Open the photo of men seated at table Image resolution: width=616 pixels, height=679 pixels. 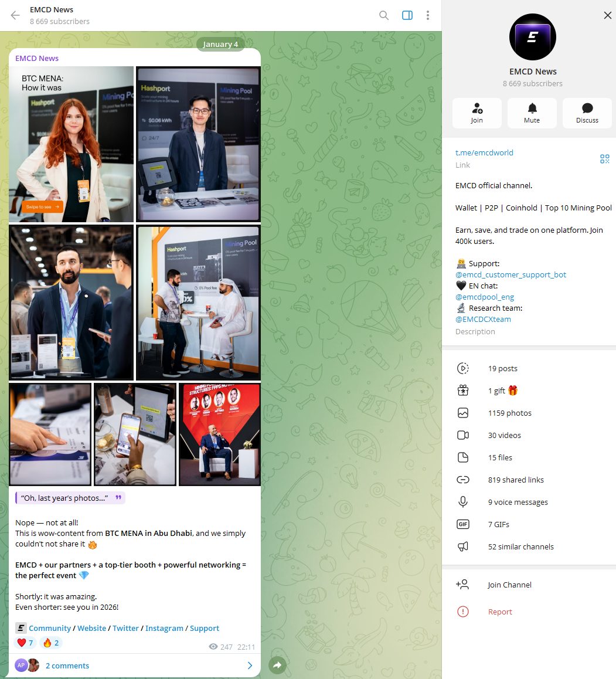pyautogui.click(x=198, y=302)
